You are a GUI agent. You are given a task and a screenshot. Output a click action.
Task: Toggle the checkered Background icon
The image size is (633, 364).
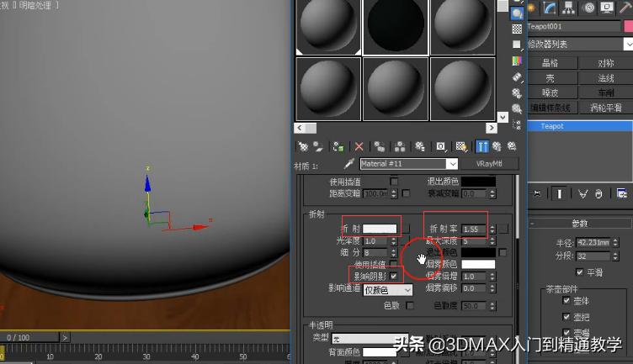[x=517, y=29]
